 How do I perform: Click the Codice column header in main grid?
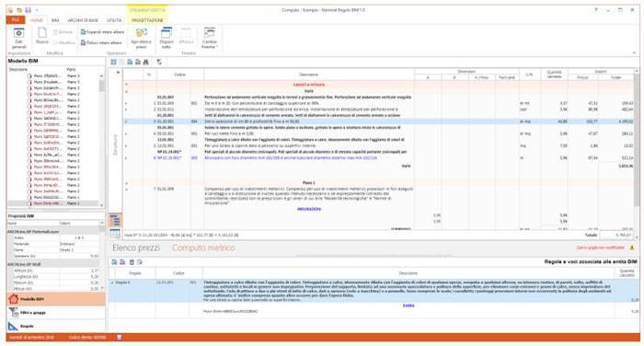pos(180,75)
